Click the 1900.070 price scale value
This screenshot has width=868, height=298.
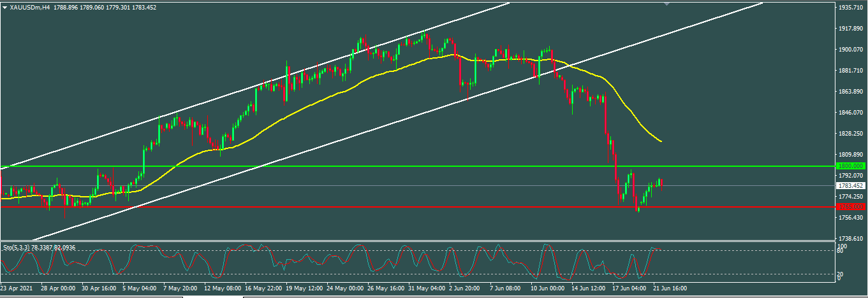click(x=851, y=49)
